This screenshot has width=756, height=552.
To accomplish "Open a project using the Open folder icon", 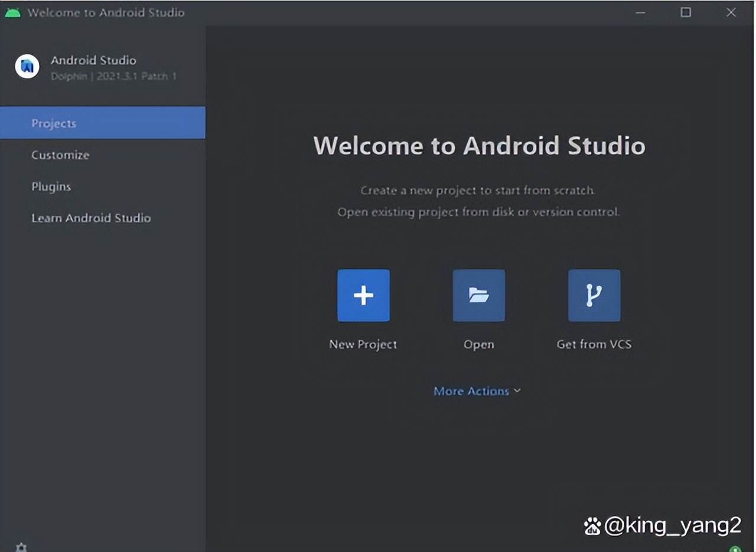I will (478, 295).
